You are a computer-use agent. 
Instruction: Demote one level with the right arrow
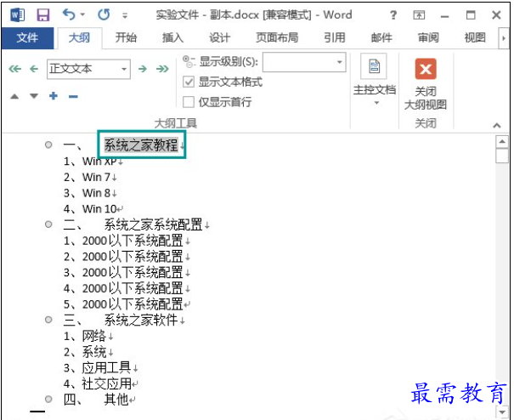coord(142,69)
